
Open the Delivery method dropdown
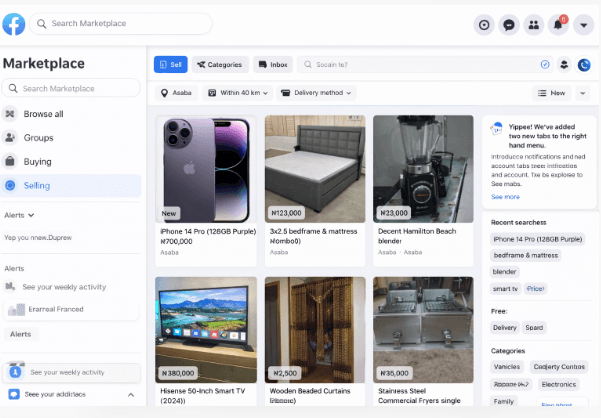(x=316, y=93)
